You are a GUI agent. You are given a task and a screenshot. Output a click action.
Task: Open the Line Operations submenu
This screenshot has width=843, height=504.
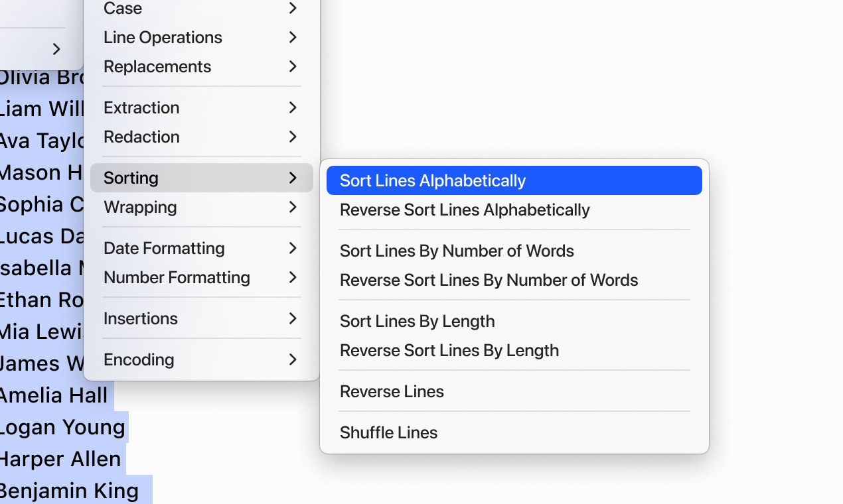click(202, 37)
